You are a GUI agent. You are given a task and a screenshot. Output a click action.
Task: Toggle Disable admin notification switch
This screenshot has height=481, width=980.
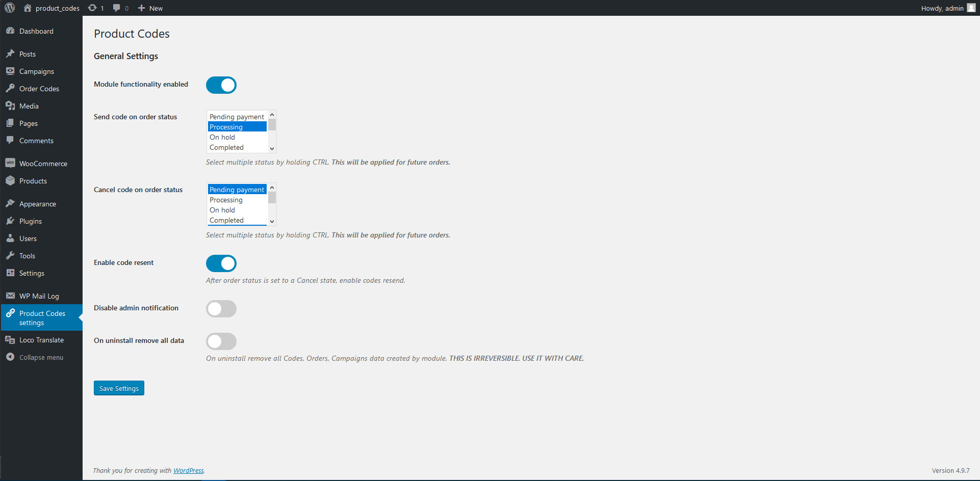(x=221, y=309)
